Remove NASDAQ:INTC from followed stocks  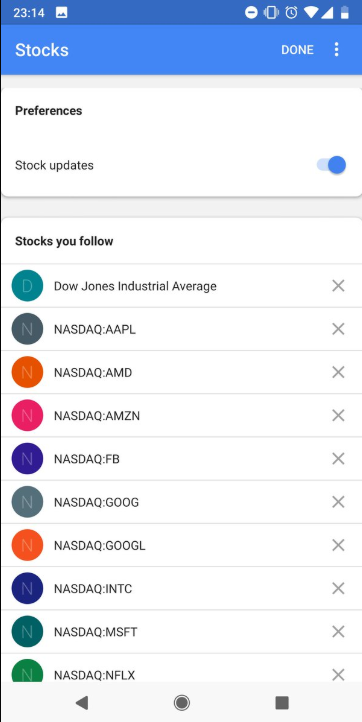(x=338, y=588)
